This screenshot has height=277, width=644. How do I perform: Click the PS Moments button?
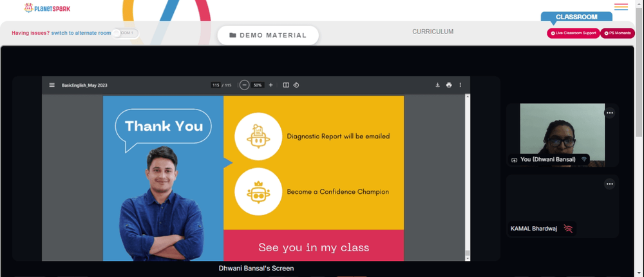(x=618, y=33)
